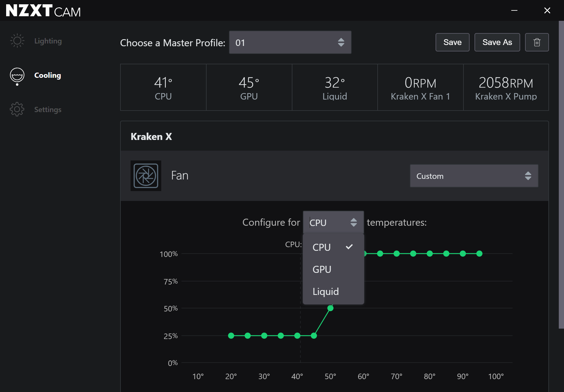Click the NZXT CAM logo
Image resolution: width=564 pixels, height=392 pixels.
click(43, 11)
